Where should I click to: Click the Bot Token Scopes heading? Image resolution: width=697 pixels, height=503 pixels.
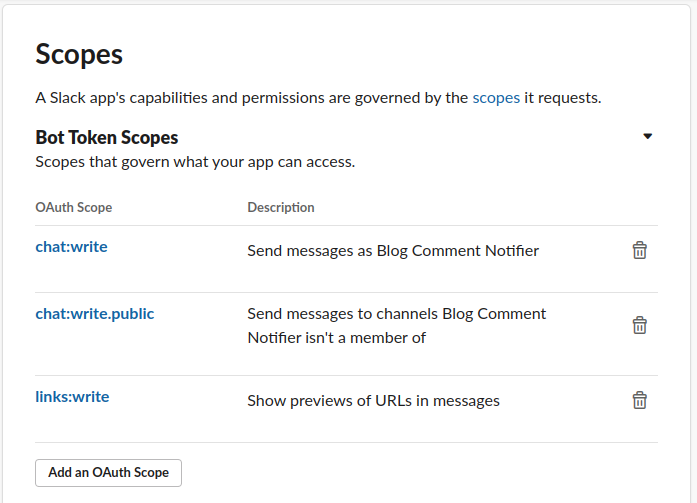[x=107, y=137]
